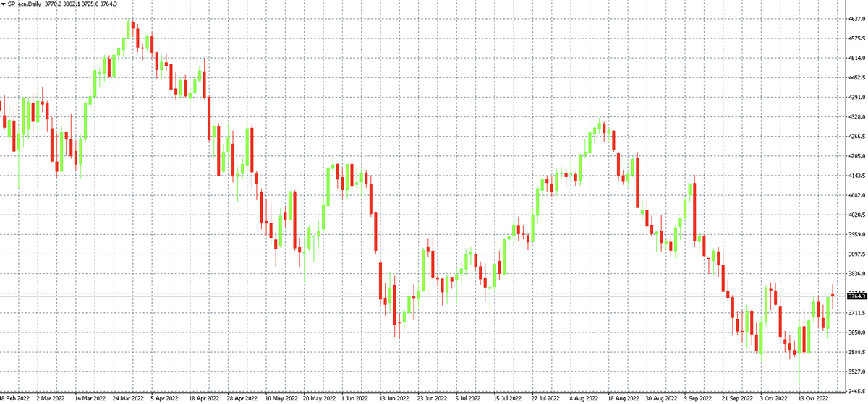Click the 23 Jun 2022 date label
The height and width of the screenshot is (404, 868).
click(x=433, y=398)
